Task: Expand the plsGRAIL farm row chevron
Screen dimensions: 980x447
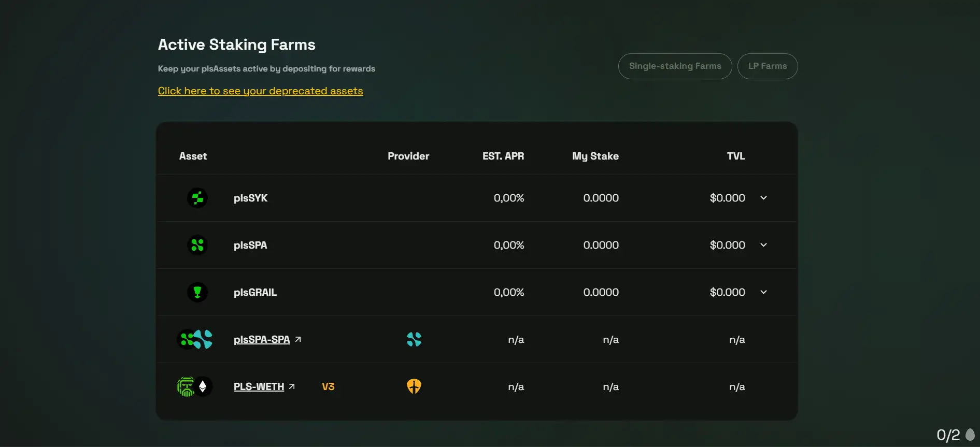Action: tap(763, 292)
